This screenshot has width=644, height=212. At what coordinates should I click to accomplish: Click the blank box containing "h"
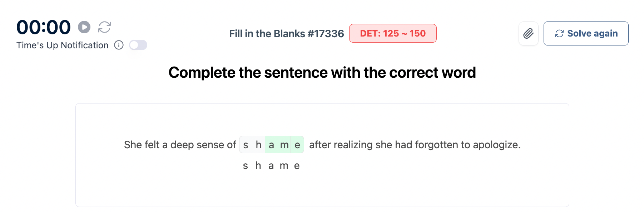tap(259, 145)
